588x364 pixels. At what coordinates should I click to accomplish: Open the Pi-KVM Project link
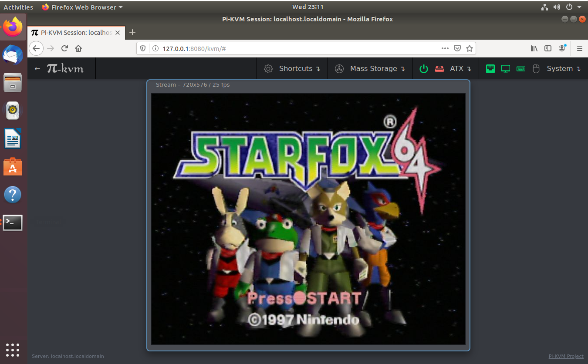pos(566,356)
